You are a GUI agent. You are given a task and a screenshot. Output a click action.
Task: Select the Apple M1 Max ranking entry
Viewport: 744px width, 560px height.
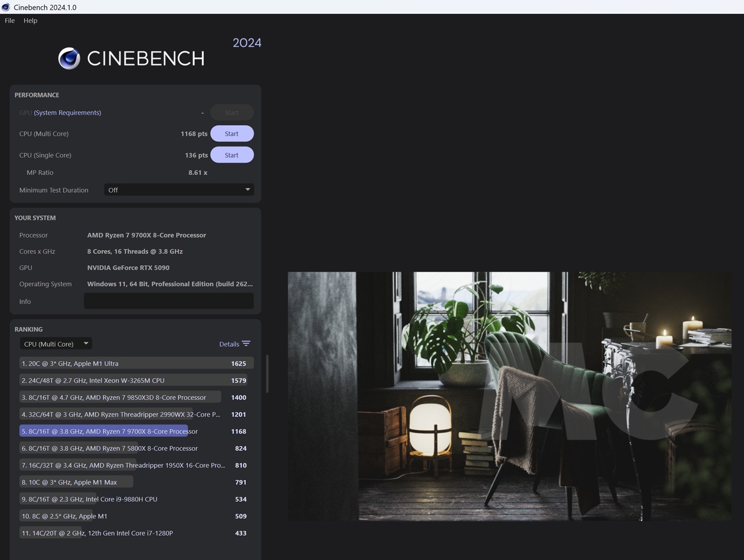coord(134,482)
